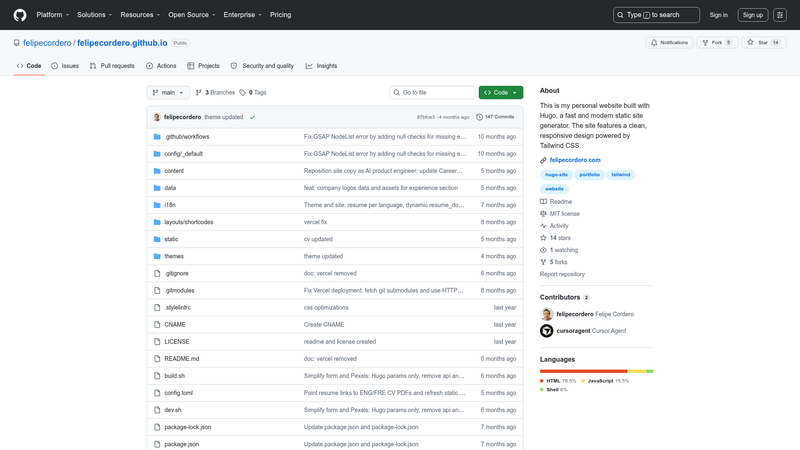Click felipecordero avatar in latest commit row
The height and width of the screenshot is (450, 800).
coord(157,117)
